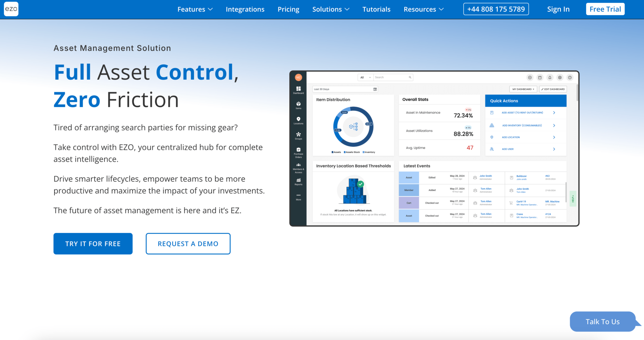
Task: Click the help question mark icon
Action: pos(570,77)
